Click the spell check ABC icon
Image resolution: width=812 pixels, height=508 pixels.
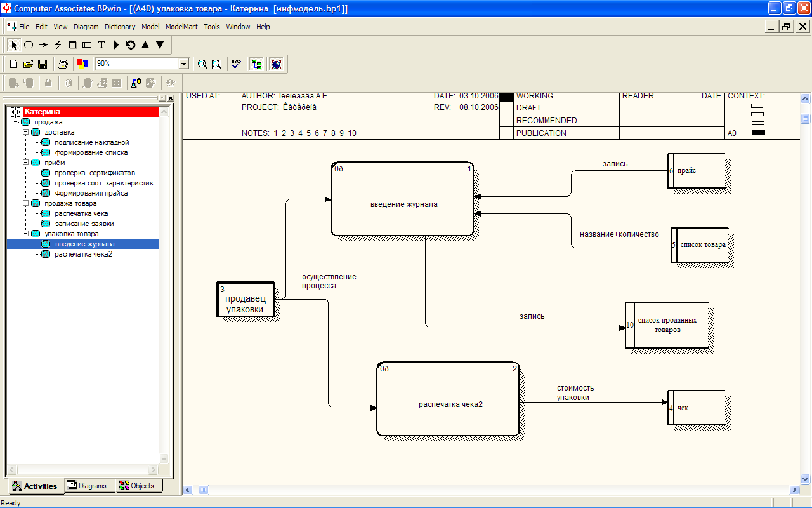point(237,64)
